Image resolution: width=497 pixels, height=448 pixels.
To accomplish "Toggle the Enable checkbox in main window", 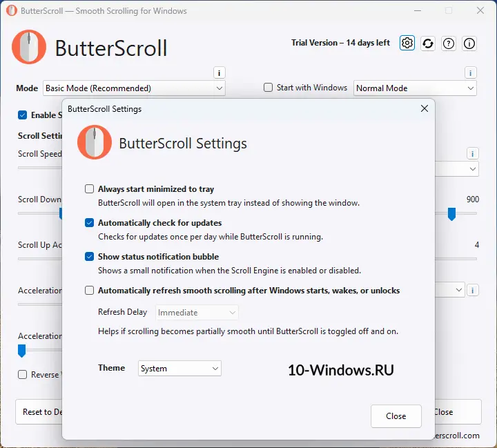I will click(22, 115).
